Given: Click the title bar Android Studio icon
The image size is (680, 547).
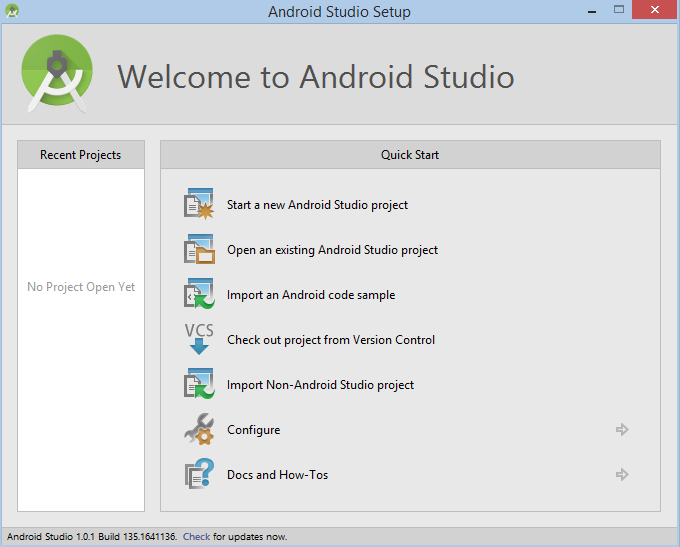Looking at the screenshot, I should [12, 11].
